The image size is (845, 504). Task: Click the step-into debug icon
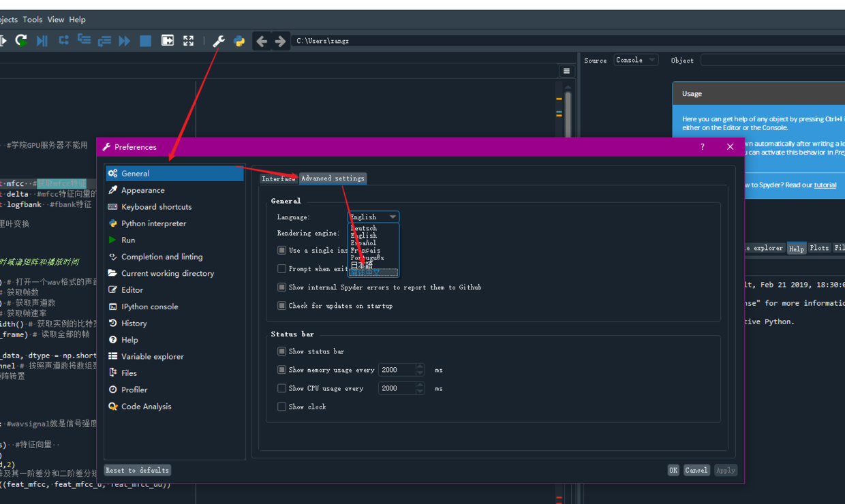(84, 41)
